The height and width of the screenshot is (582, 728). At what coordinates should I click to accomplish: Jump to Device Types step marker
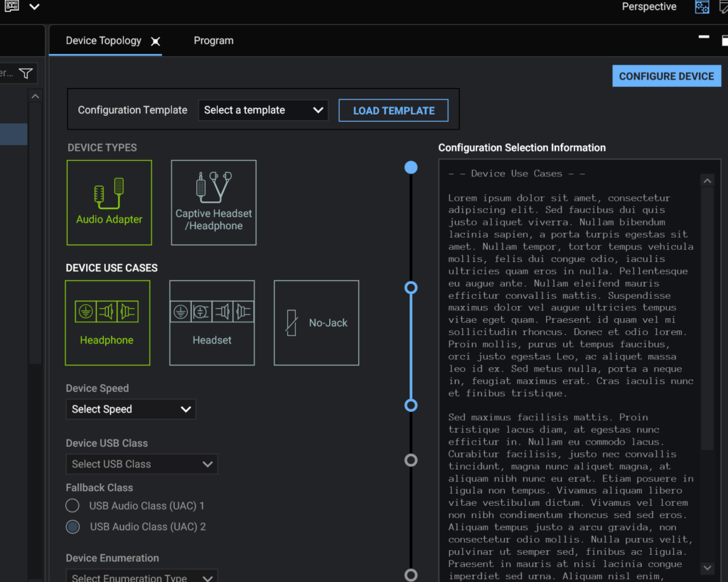pyautogui.click(x=411, y=167)
